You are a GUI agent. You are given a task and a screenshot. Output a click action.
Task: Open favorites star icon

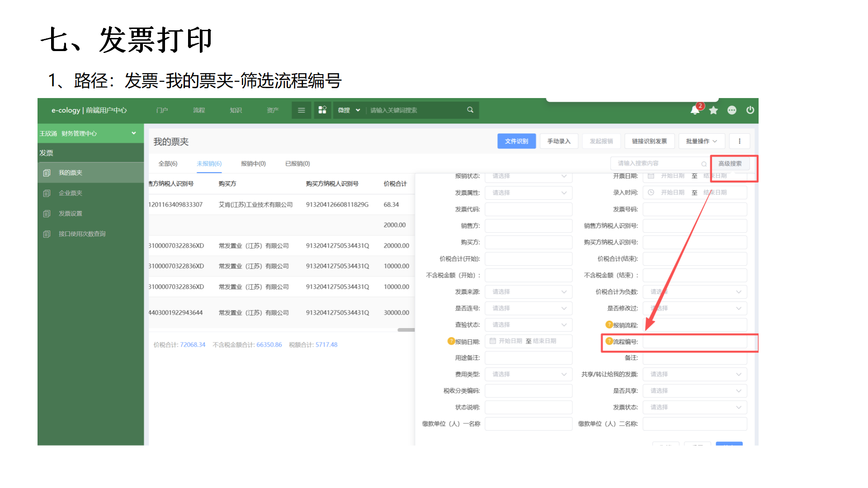[x=713, y=110]
